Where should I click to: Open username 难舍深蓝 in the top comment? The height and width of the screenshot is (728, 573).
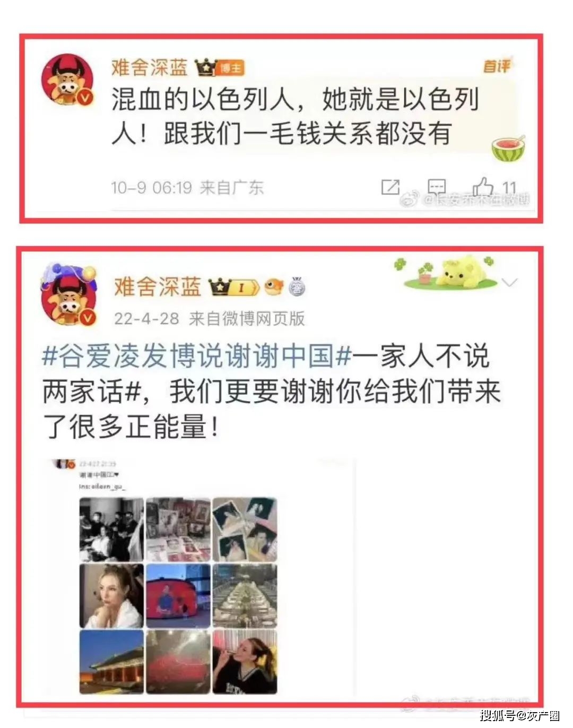coord(149,68)
